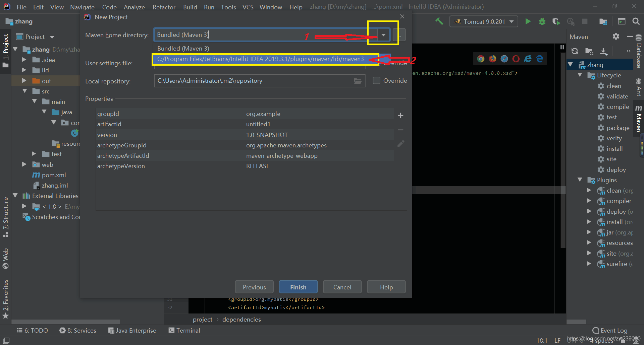Open the Navigate menu
644x345 pixels.
(82, 7)
